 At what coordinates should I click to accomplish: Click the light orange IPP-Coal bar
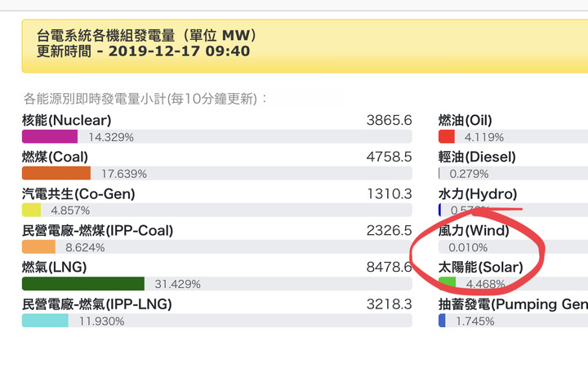coord(38,246)
